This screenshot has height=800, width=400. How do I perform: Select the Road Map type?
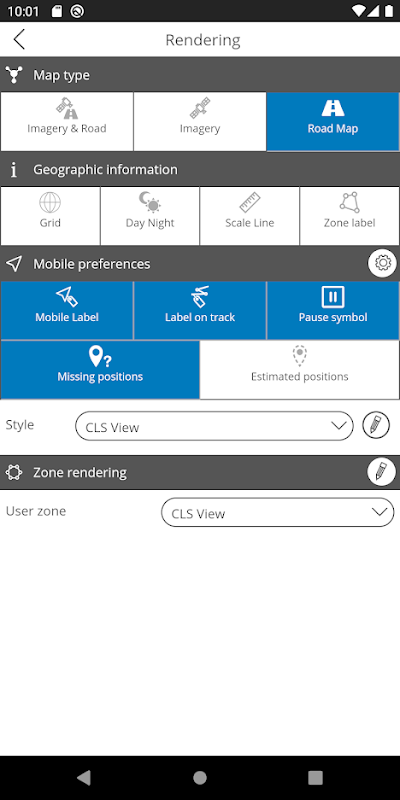333,121
